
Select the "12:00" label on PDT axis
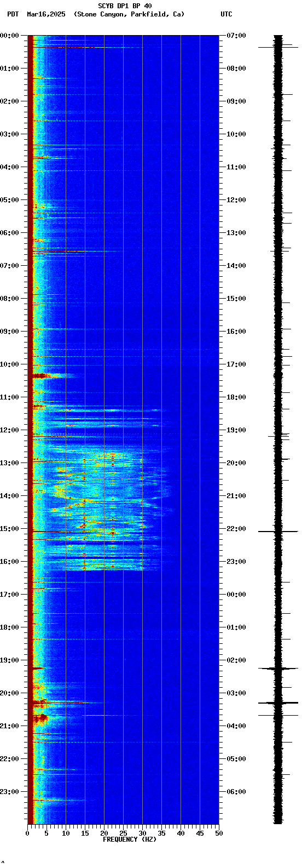[9, 430]
